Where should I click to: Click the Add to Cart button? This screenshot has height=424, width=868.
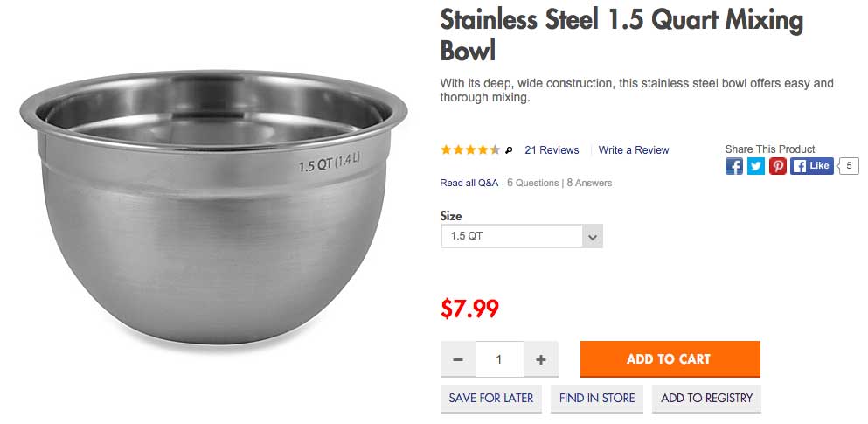click(670, 359)
